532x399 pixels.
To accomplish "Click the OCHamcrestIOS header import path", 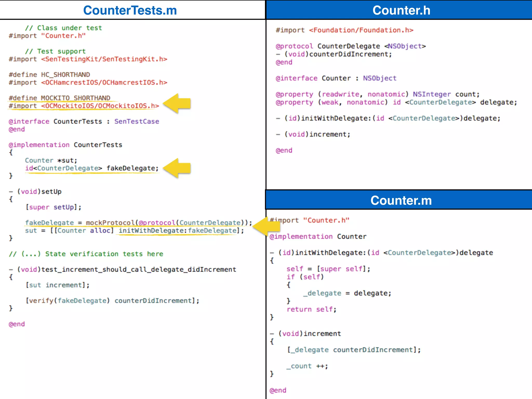I will click(x=104, y=83).
